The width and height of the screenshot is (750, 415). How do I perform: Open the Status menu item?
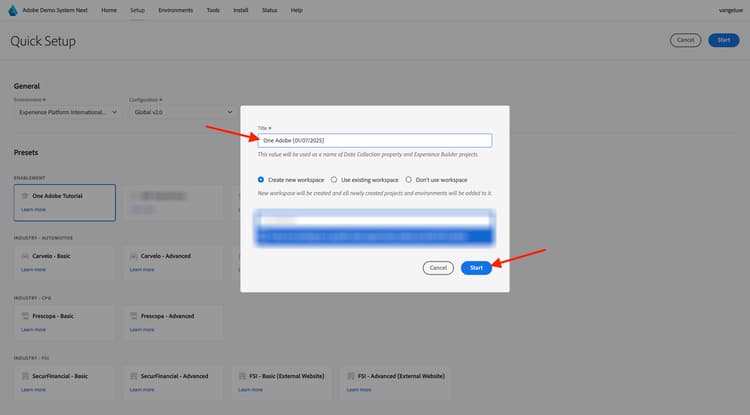pyautogui.click(x=269, y=10)
